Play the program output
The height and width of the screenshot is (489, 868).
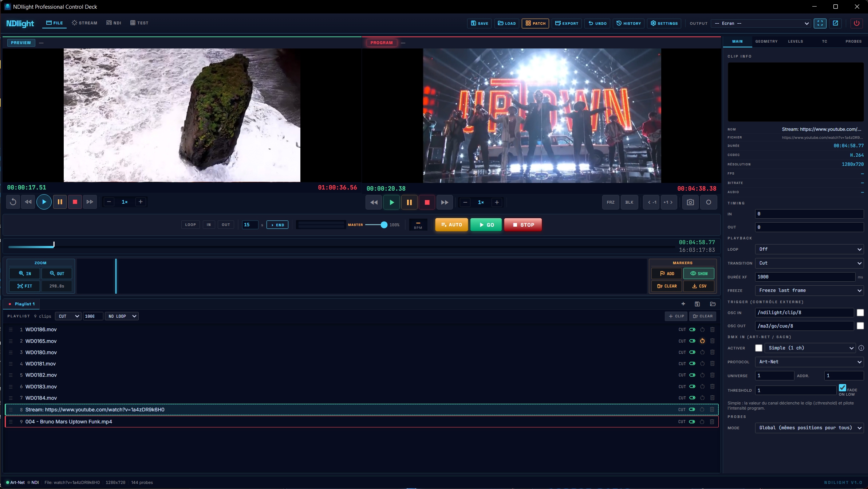392,203
